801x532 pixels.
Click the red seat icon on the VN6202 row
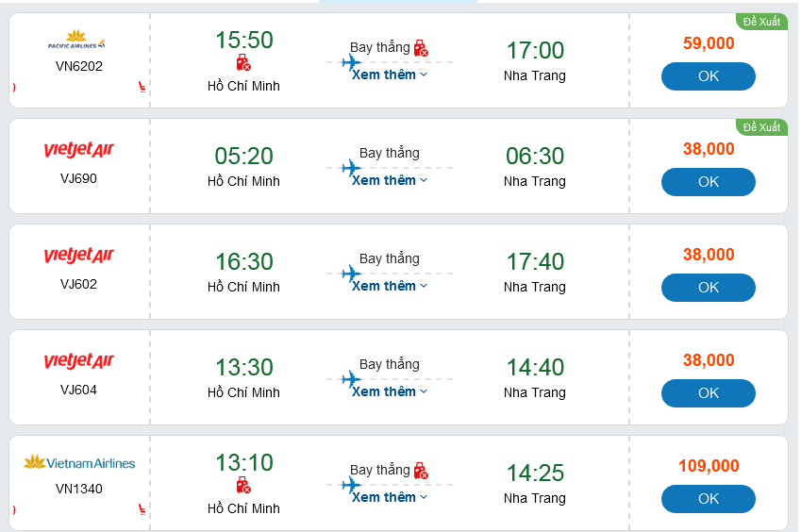tap(142, 88)
